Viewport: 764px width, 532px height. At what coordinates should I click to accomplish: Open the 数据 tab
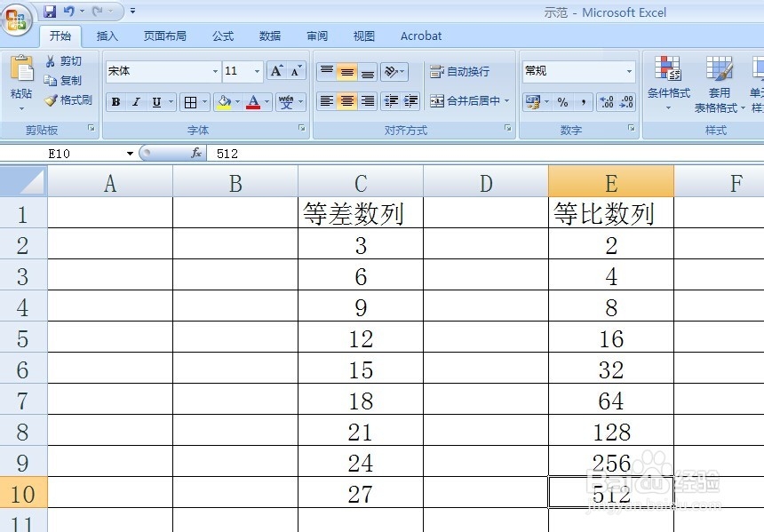pos(270,36)
